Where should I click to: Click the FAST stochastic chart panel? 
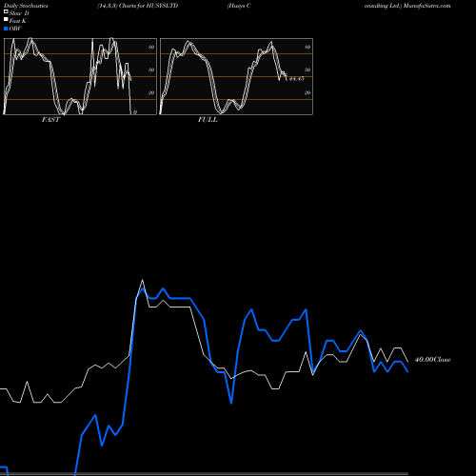80,76
